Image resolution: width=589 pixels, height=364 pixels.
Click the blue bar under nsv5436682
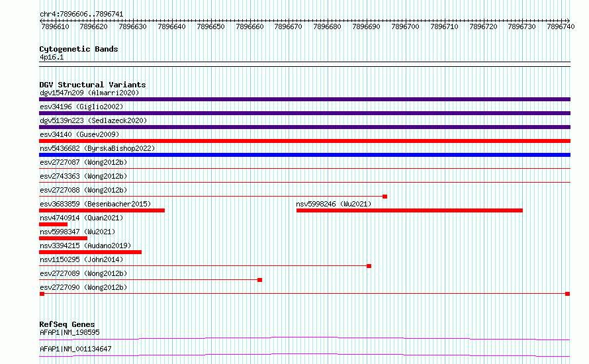tap(304, 155)
